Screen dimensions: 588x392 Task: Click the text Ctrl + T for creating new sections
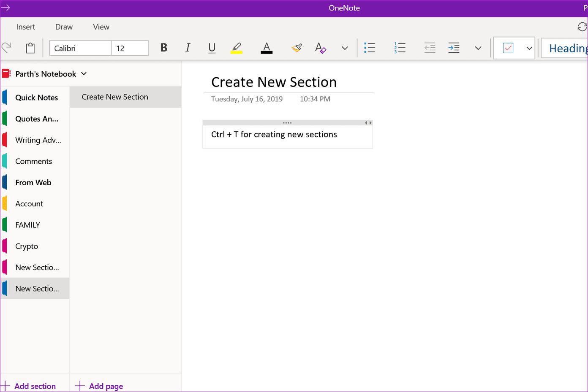274,134
